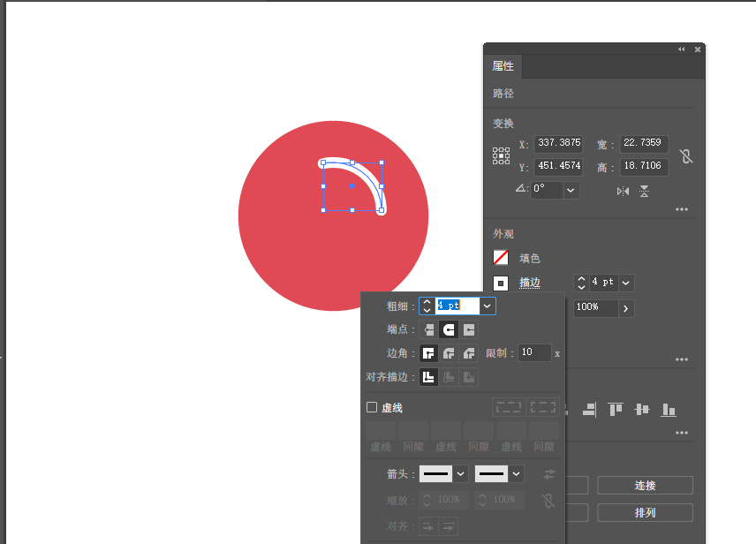Swap start and end arrowheads
Screen dimensions: 756x544
pyautogui.click(x=549, y=474)
